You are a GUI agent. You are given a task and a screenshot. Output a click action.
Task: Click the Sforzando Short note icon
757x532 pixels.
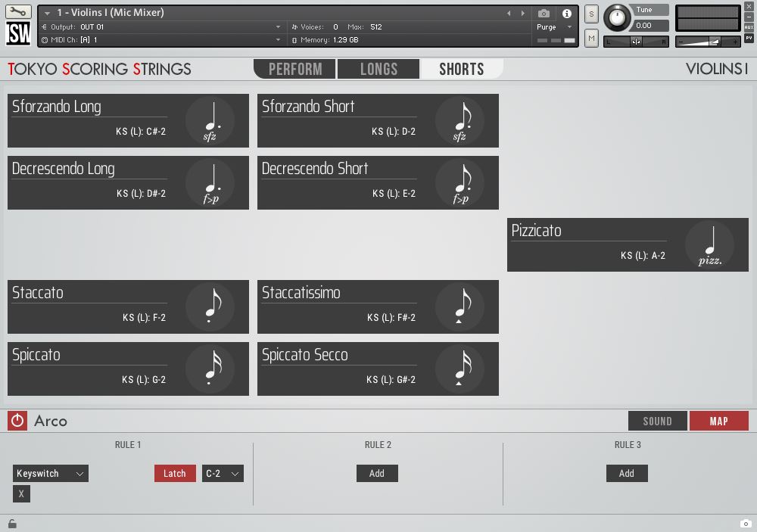pyautogui.click(x=459, y=120)
